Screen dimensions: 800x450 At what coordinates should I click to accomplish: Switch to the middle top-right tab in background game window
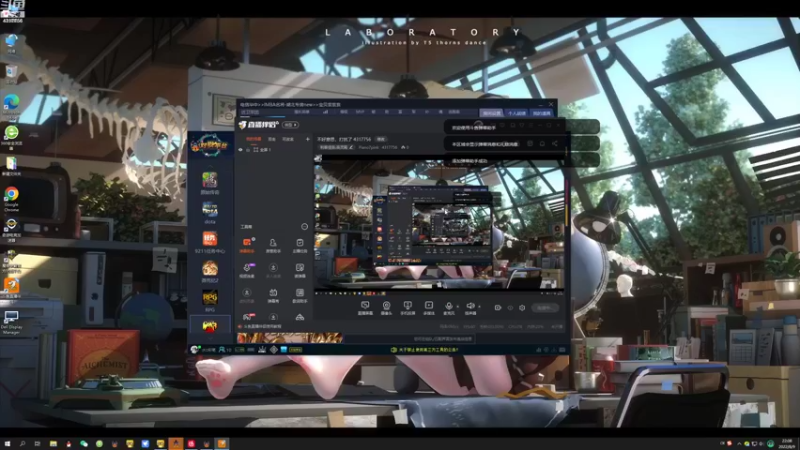(x=517, y=113)
